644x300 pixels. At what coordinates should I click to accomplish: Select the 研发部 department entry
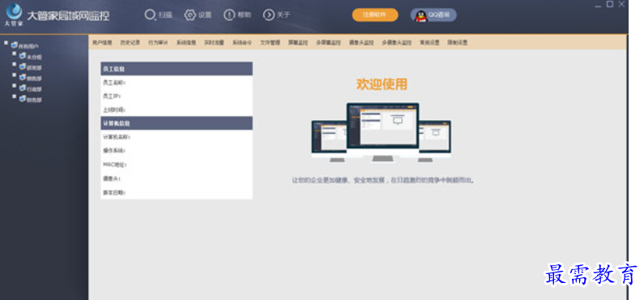34,68
